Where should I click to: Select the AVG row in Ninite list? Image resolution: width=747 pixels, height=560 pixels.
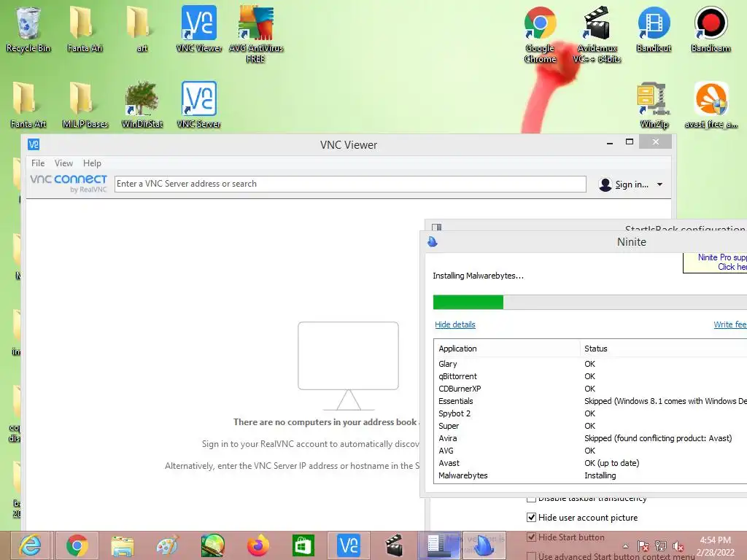[591, 451]
